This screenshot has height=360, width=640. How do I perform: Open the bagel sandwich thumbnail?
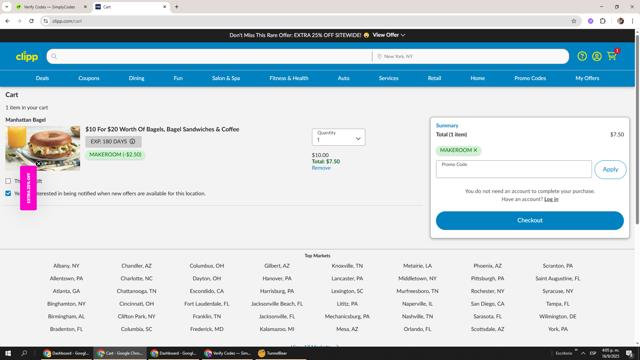tap(43, 148)
